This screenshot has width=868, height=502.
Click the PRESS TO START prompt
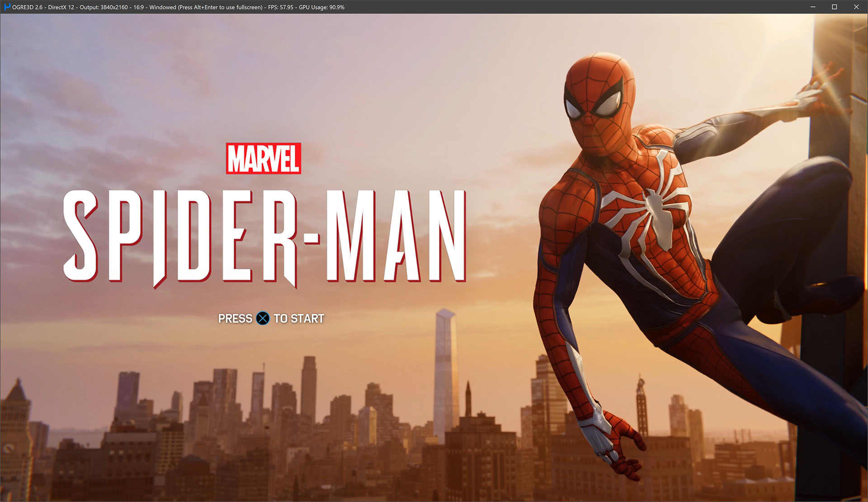tap(270, 319)
